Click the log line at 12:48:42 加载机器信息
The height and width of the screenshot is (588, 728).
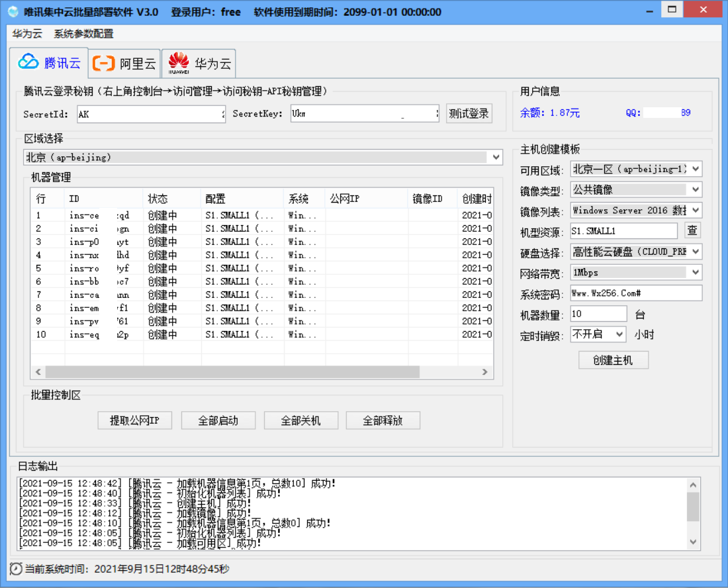pyautogui.click(x=177, y=483)
